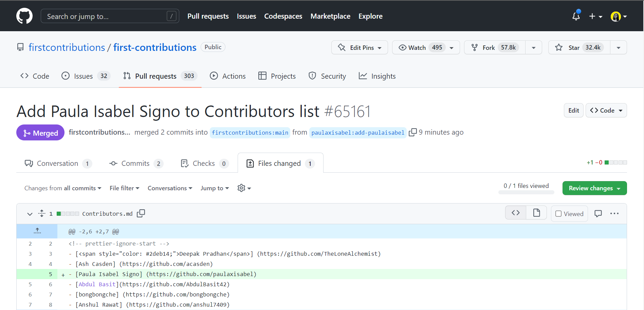Click the 9 minutes ago timestamp

coord(441,132)
